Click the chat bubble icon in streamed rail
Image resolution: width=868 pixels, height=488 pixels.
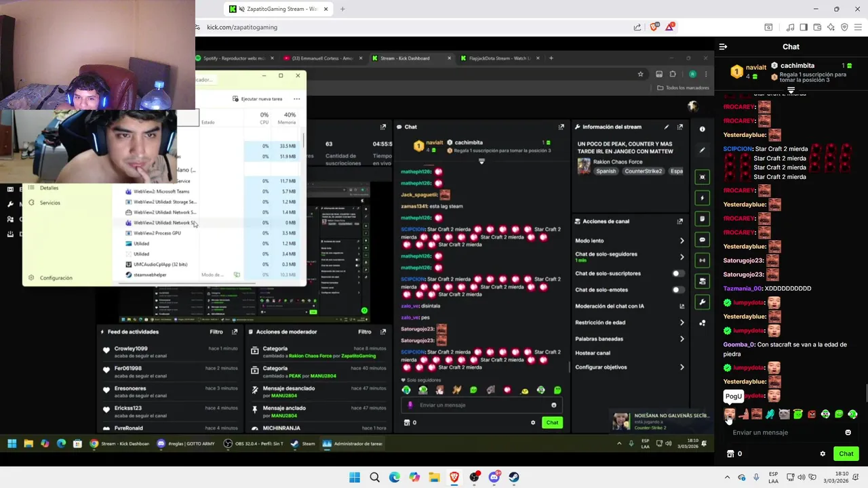[x=703, y=239]
